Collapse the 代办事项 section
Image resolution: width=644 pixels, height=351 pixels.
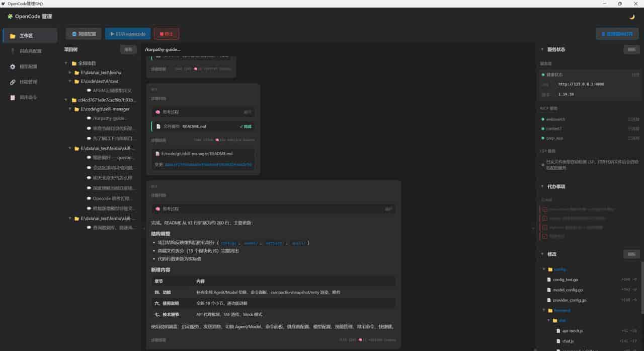coord(542,186)
